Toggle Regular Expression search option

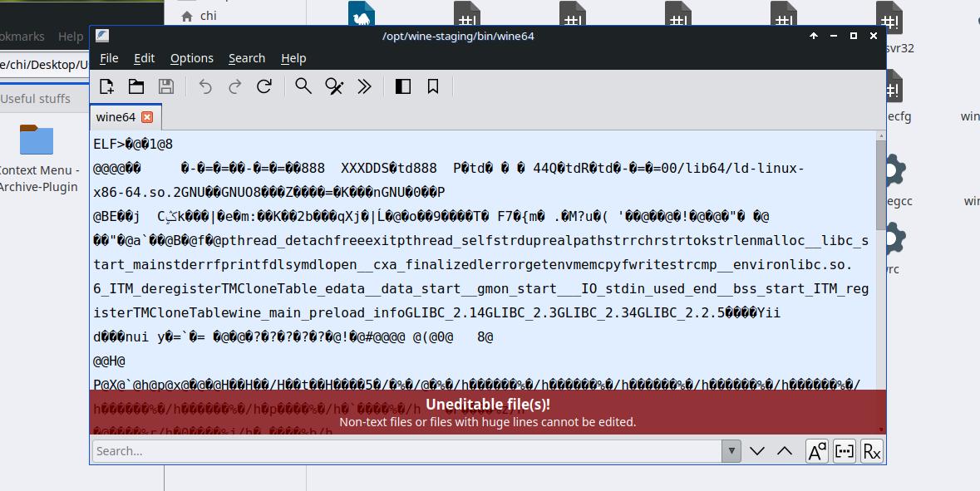click(x=871, y=451)
